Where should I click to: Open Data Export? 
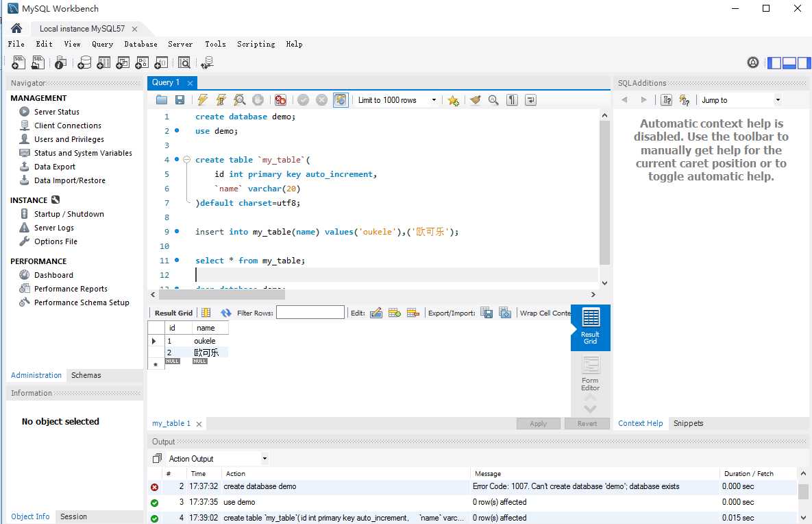55,167
